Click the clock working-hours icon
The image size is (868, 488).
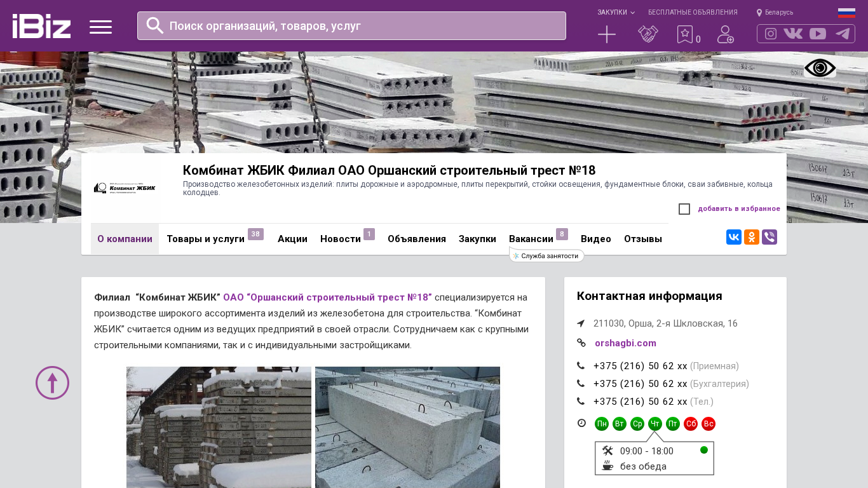click(581, 423)
